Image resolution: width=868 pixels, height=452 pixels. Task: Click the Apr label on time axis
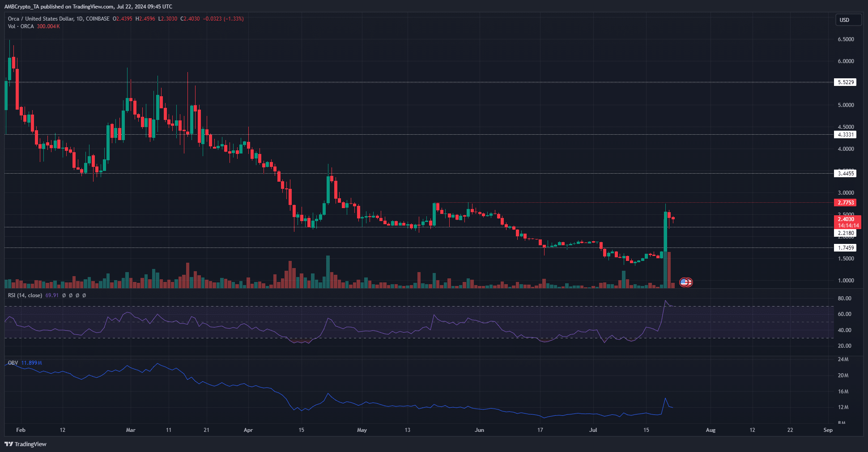248,430
